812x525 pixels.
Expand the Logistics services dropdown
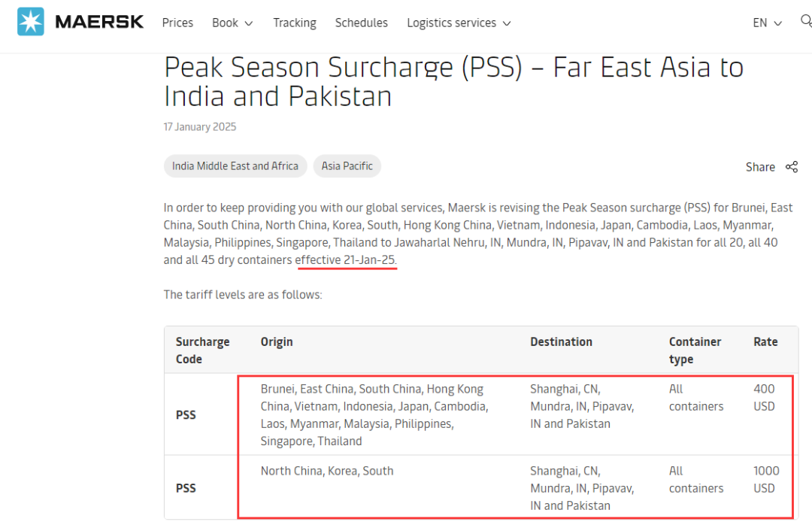(x=459, y=23)
